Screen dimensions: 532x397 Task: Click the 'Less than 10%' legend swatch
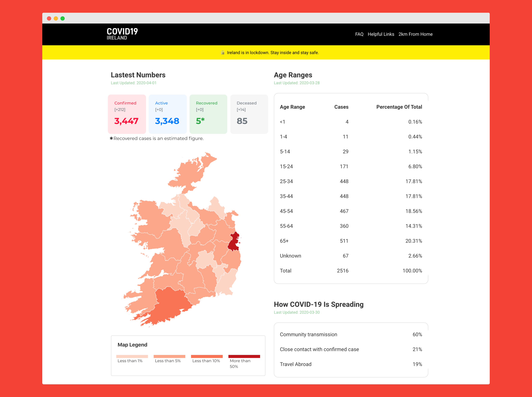[207, 356]
